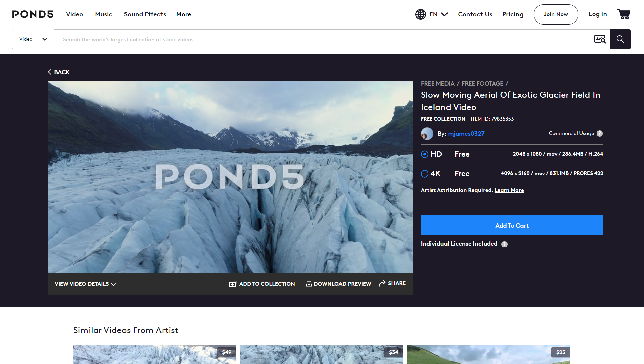Open artist mjames0327 profile
644x364 pixels.
click(466, 134)
